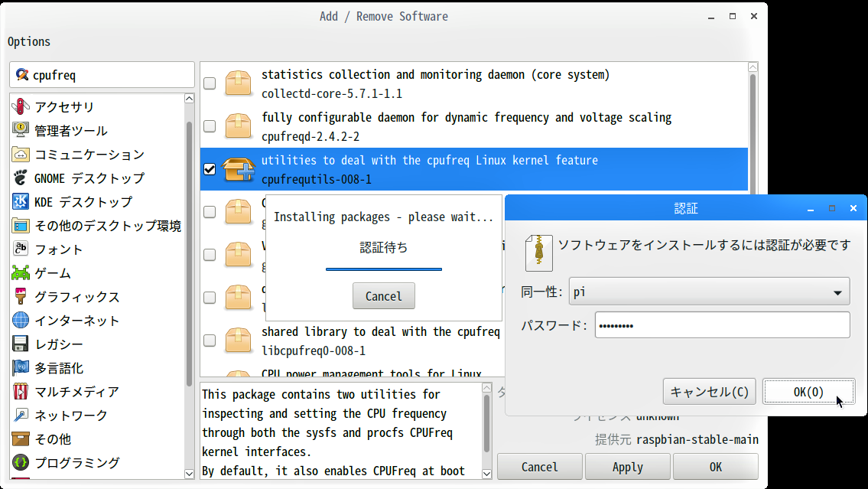Select the マルチメディア category icon
The height and width of the screenshot is (489, 868).
coord(21,392)
